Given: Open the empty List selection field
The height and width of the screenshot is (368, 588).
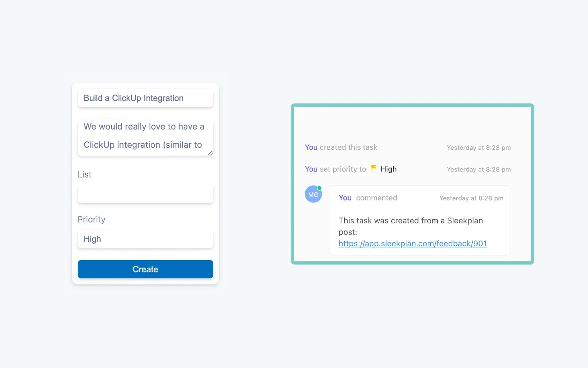Looking at the screenshot, I should point(145,194).
